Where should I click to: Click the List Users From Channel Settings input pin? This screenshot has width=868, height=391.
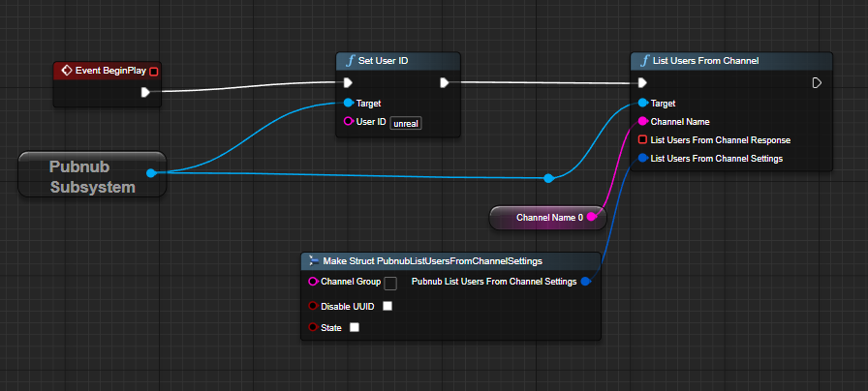642,159
